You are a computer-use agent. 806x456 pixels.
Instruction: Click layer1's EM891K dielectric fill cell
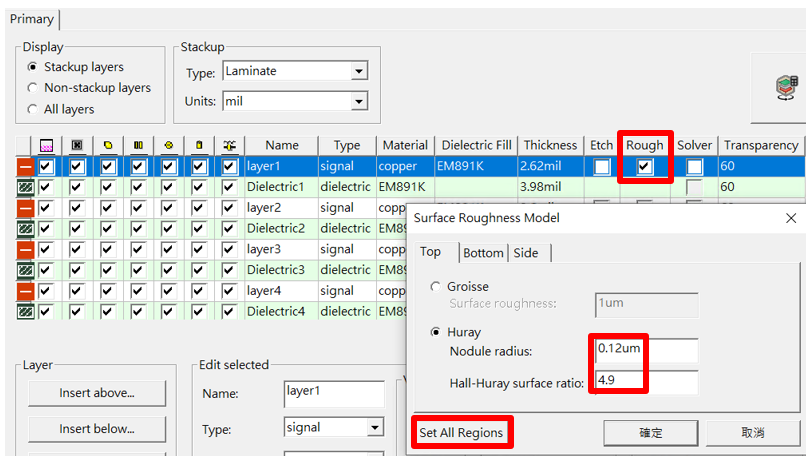pos(477,167)
